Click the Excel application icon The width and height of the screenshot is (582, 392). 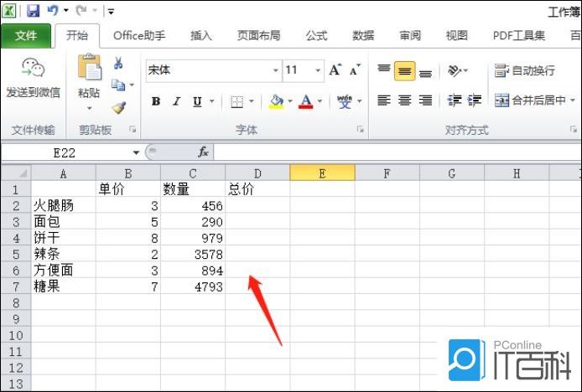coord(9,10)
